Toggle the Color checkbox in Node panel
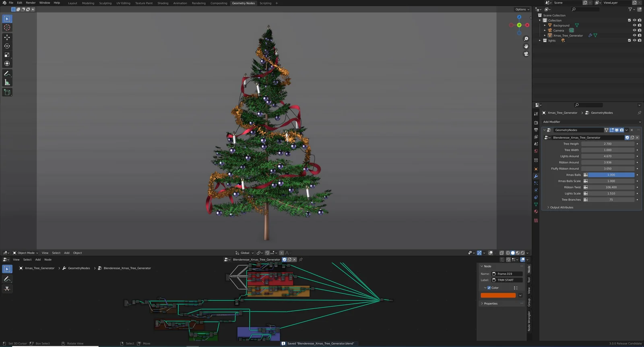This screenshot has height=347, width=644. [489, 288]
